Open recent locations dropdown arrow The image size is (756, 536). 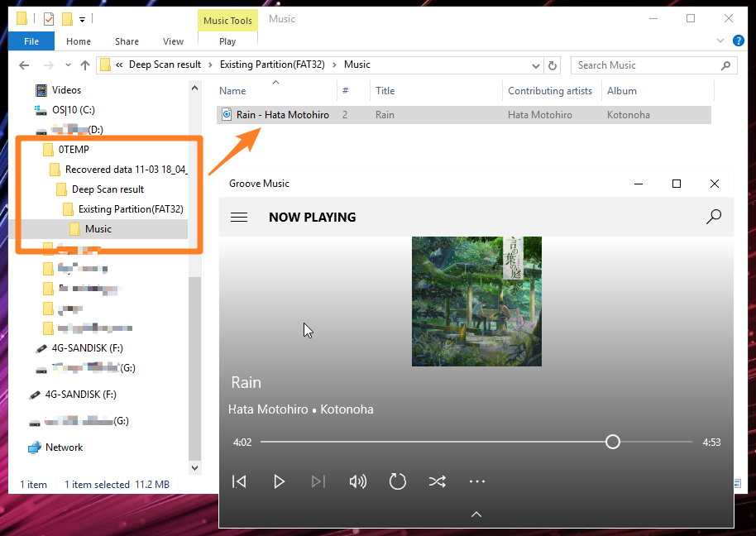click(68, 65)
